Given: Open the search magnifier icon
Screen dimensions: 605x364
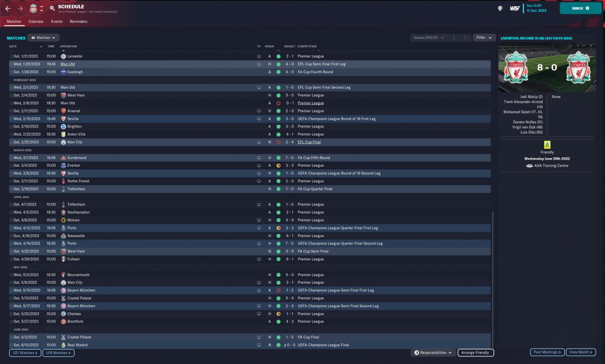Looking at the screenshot, I should pos(52,8).
